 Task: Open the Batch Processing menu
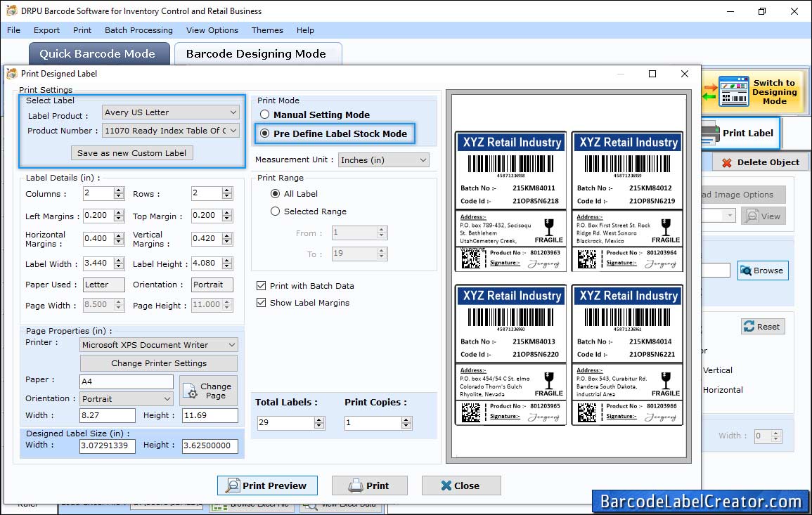point(138,30)
